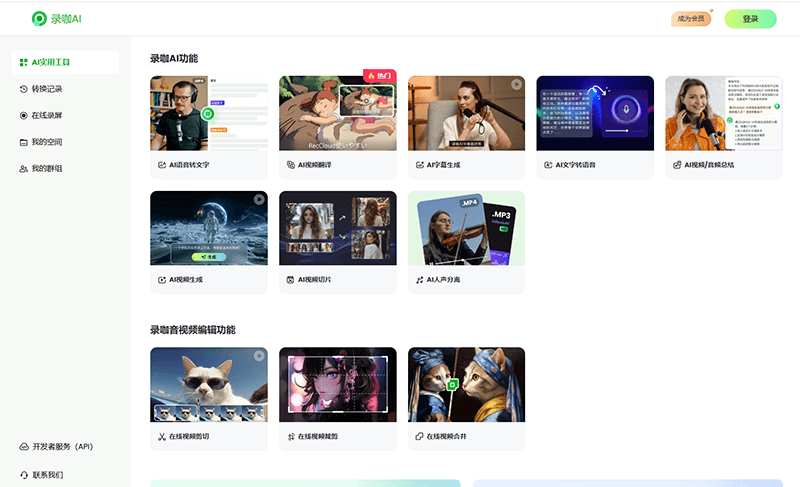Click the 在线视频剪切 scissors icon

[x=160, y=437]
